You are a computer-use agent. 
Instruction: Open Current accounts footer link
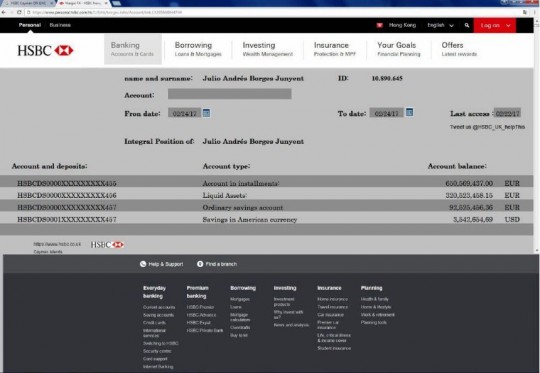[159, 307]
